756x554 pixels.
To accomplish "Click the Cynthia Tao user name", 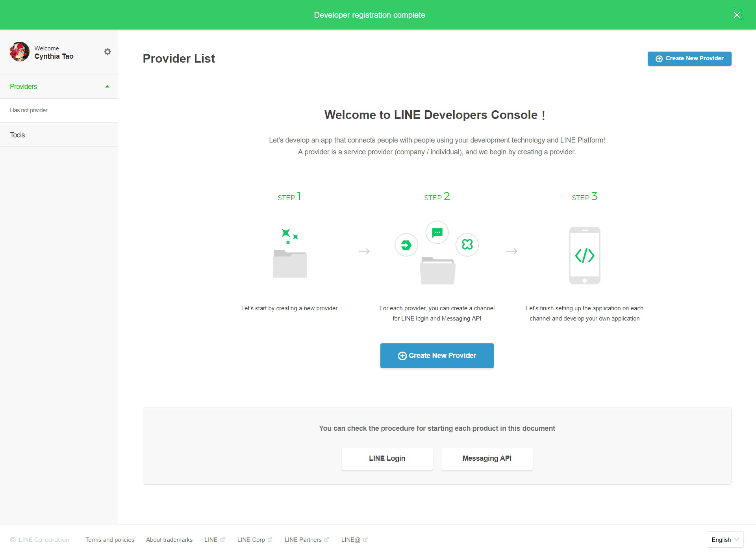I will click(x=54, y=56).
